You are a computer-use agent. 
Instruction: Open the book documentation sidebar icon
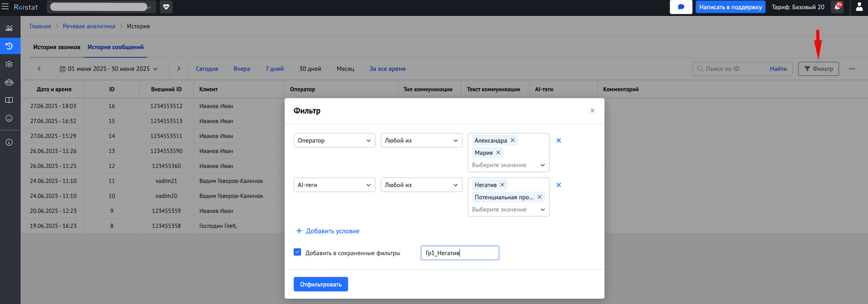[9, 100]
